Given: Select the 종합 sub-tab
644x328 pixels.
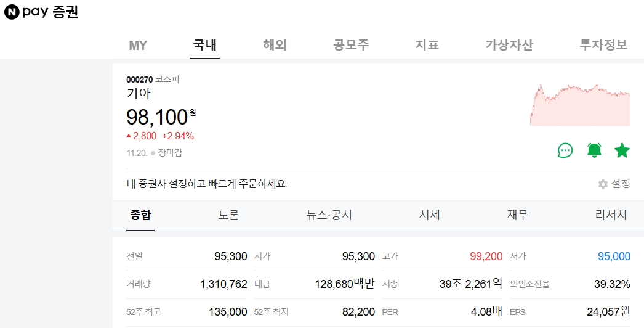Looking at the screenshot, I should 140,215.
